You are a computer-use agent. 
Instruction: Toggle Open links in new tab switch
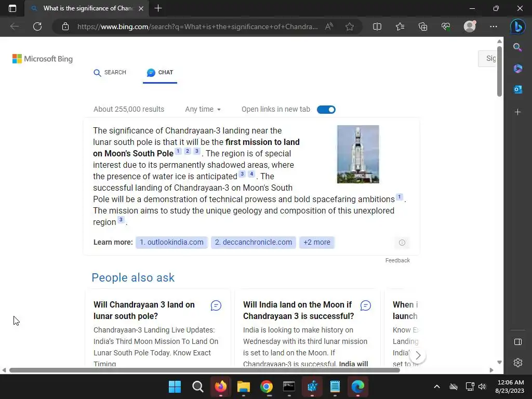click(326, 110)
